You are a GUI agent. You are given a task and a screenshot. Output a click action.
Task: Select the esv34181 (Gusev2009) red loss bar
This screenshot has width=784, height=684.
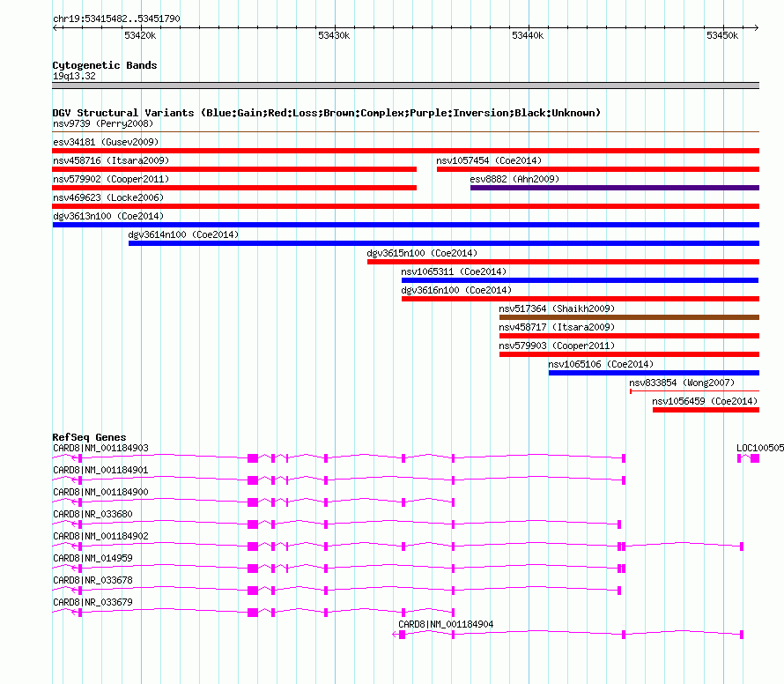click(x=405, y=151)
